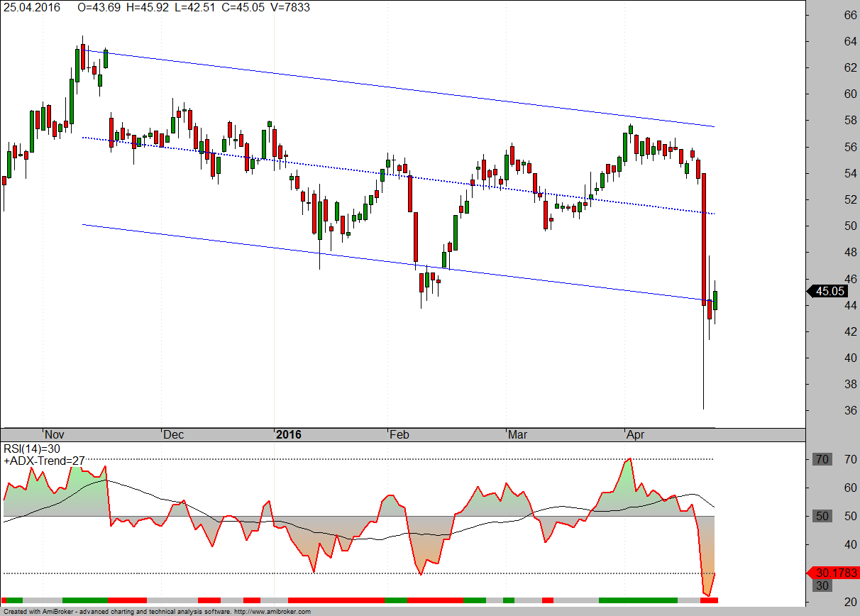Screen dimensions: 860x616
Task: Click the 45.05 current price label
Action: tap(829, 291)
